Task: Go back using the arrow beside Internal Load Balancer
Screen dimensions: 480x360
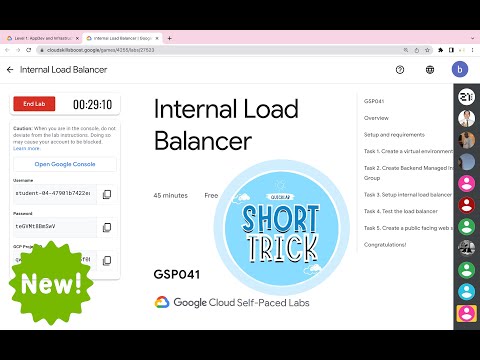Action: [10, 70]
